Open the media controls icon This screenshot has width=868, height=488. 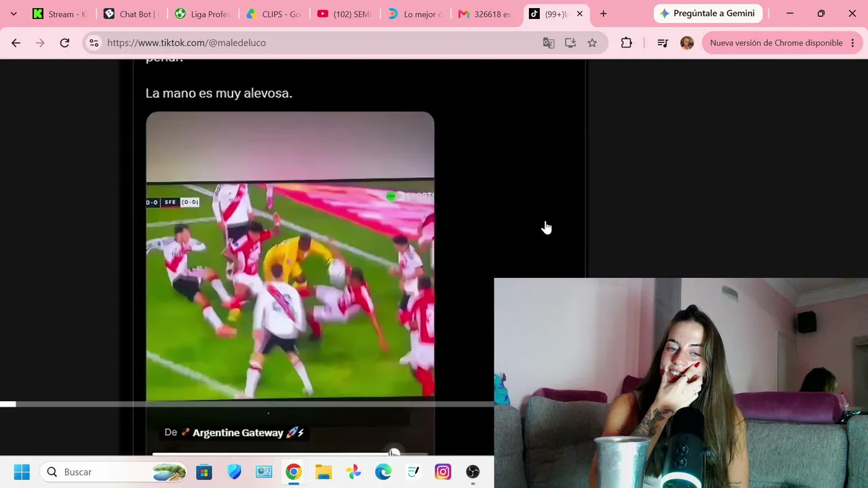pyautogui.click(x=663, y=43)
